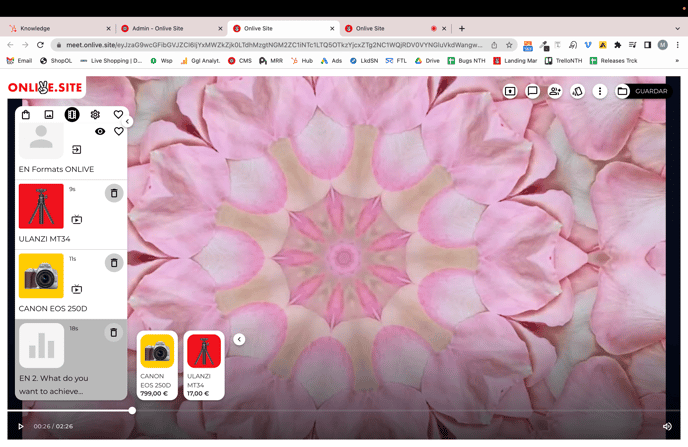This screenshot has width=688, height=447.
Task: Click the screen record icon in top toolbar
Action: pyautogui.click(x=510, y=91)
